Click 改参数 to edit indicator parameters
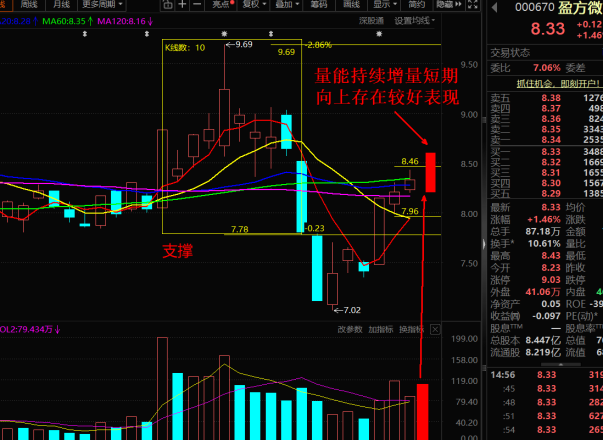The width and height of the screenshot is (603, 440). [x=350, y=330]
